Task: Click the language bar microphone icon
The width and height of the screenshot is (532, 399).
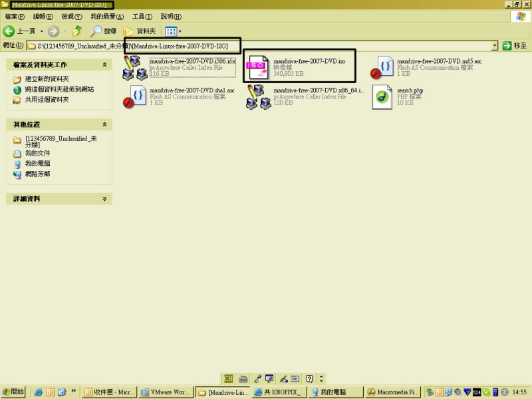Action: coord(257,378)
